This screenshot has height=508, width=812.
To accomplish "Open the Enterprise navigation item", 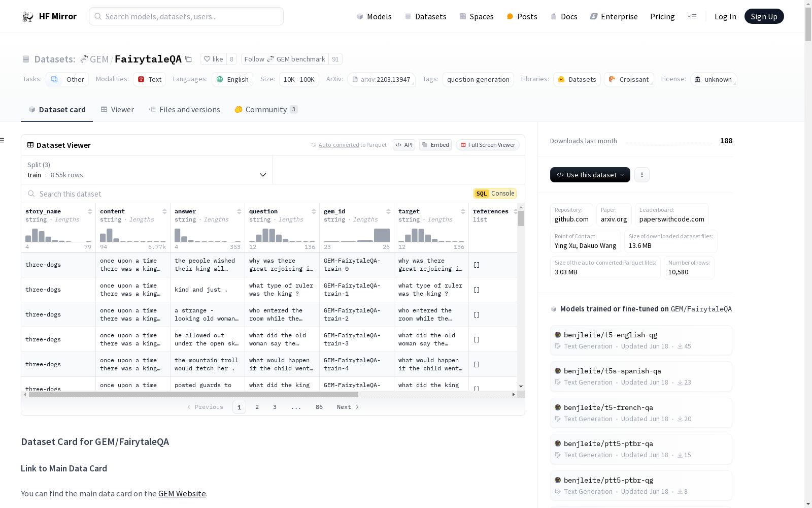I will 614,16.
